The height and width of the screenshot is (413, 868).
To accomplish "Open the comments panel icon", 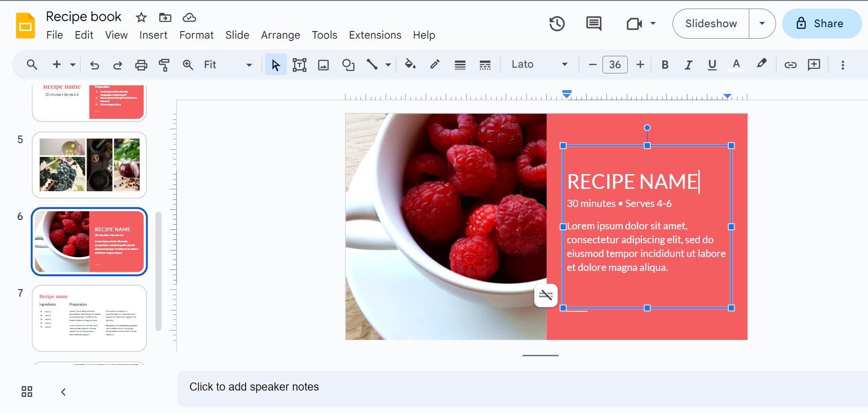I will tap(593, 24).
